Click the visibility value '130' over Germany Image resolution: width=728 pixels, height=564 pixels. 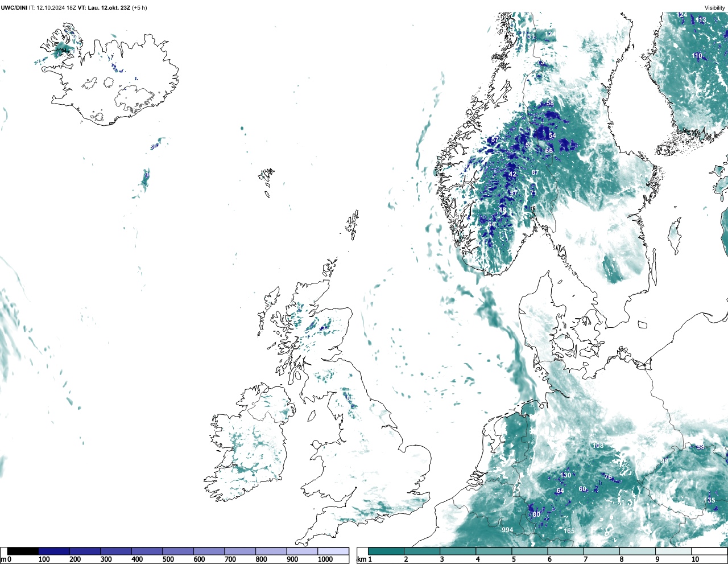click(x=565, y=475)
